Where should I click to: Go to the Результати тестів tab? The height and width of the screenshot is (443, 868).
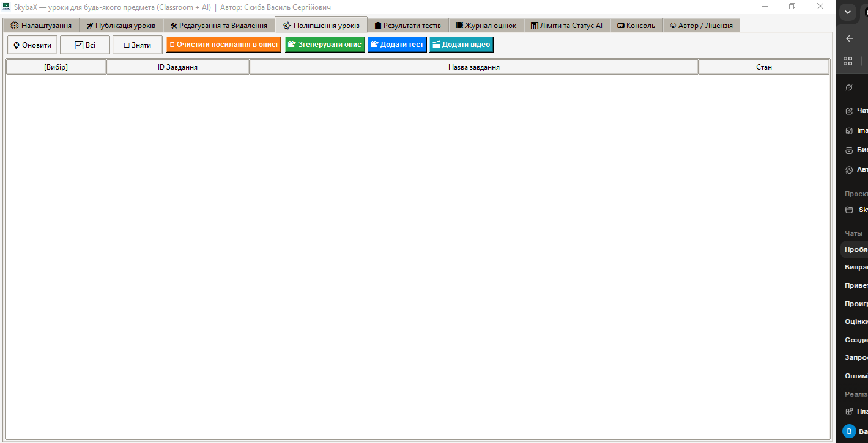pos(408,26)
